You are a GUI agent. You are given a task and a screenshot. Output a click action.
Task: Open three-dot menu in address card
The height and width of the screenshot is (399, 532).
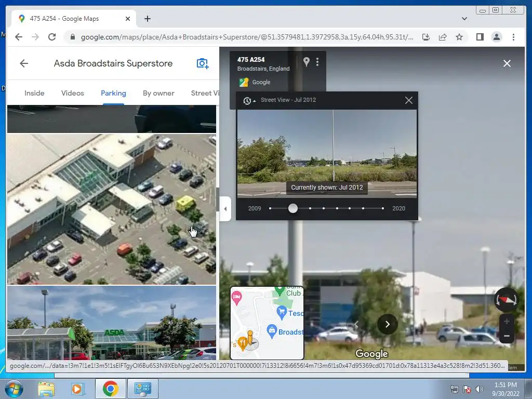pos(317,62)
